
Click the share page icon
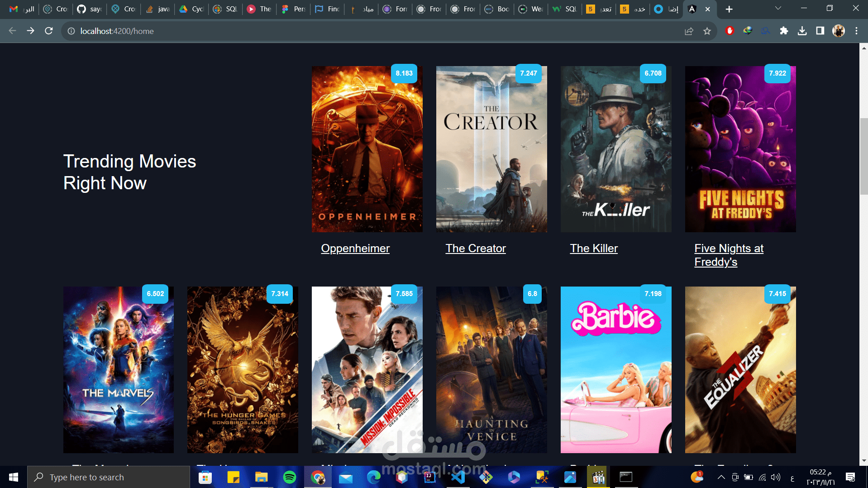pos(689,31)
